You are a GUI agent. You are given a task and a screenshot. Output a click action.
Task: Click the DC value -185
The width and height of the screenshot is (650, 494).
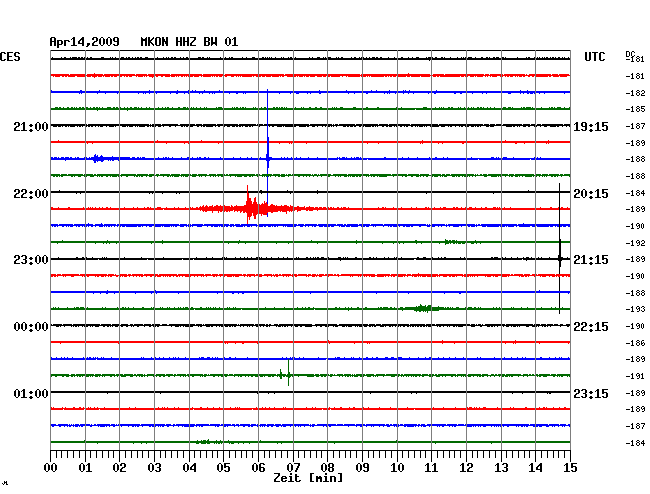pos(635,109)
